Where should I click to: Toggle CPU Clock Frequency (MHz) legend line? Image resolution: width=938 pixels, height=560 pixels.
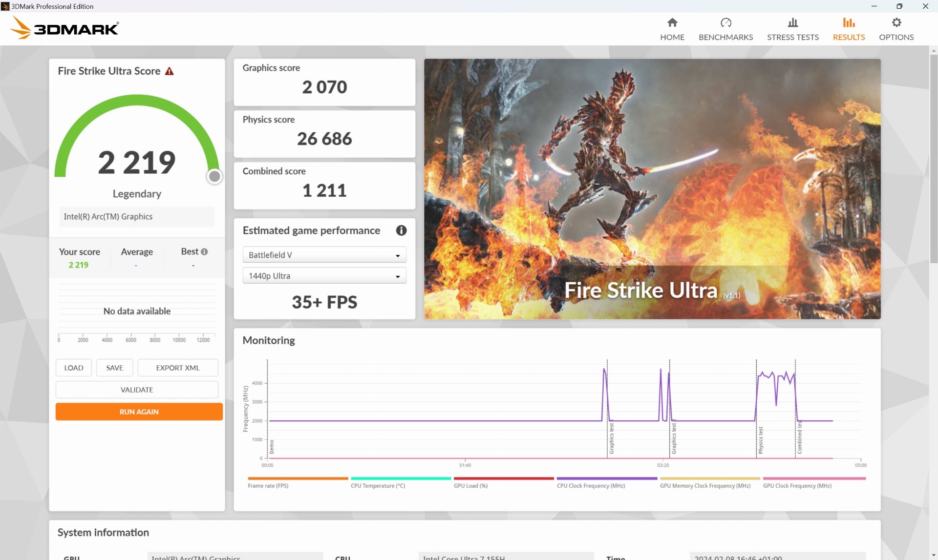point(607,482)
